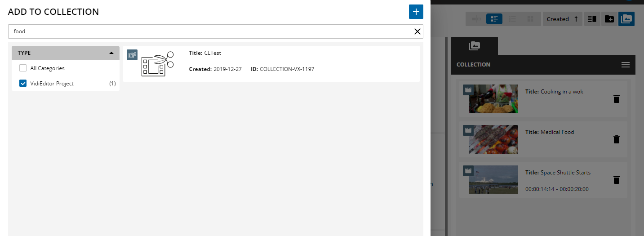Clear the food search text
The width and height of the screenshot is (644, 236).
pyautogui.click(x=417, y=31)
